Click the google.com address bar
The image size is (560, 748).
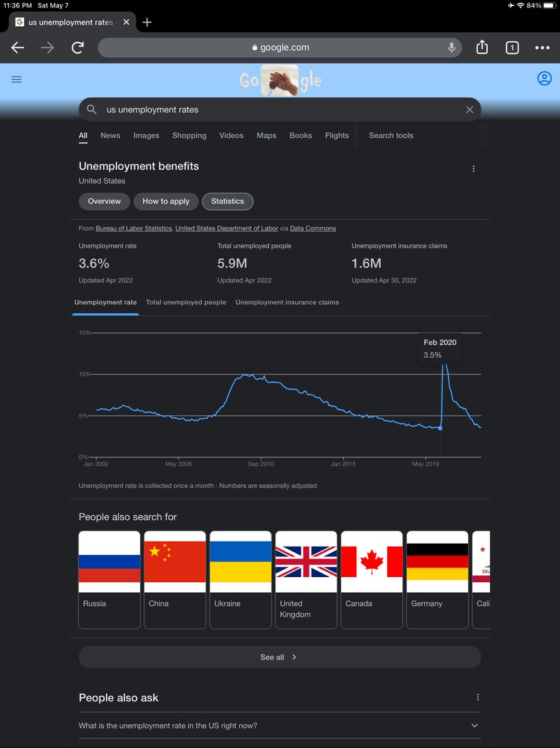pyautogui.click(x=280, y=47)
